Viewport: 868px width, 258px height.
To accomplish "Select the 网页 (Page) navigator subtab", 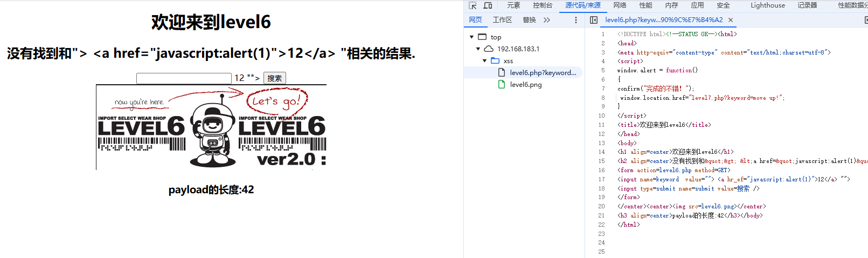I will point(475,20).
